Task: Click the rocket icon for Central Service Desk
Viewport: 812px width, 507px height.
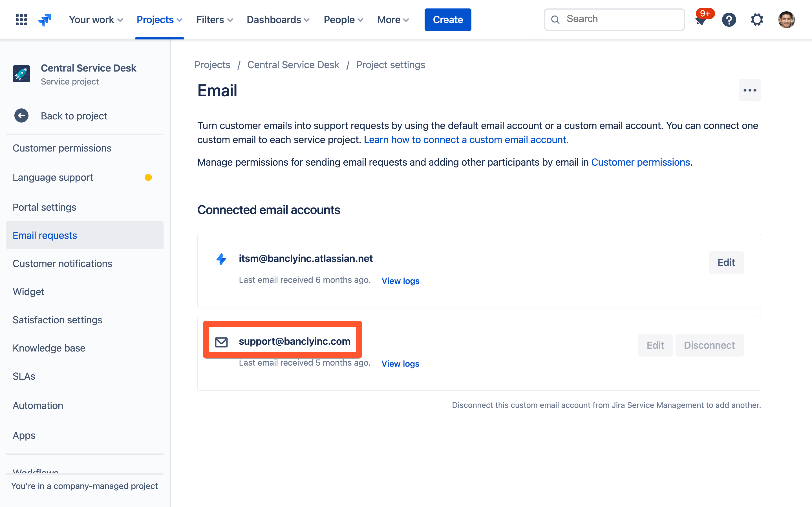Action: [21, 74]
